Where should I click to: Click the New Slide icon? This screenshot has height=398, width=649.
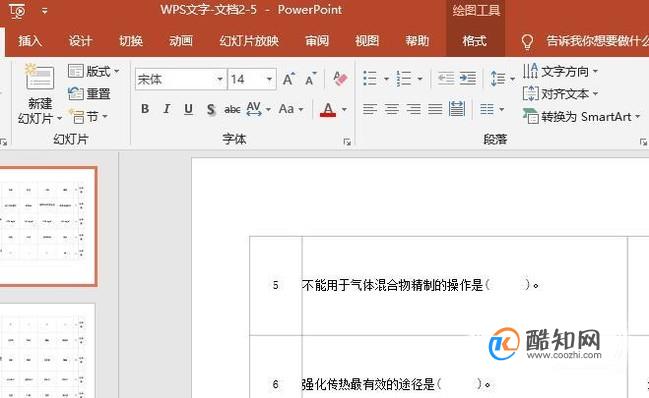tap(39, 77)
